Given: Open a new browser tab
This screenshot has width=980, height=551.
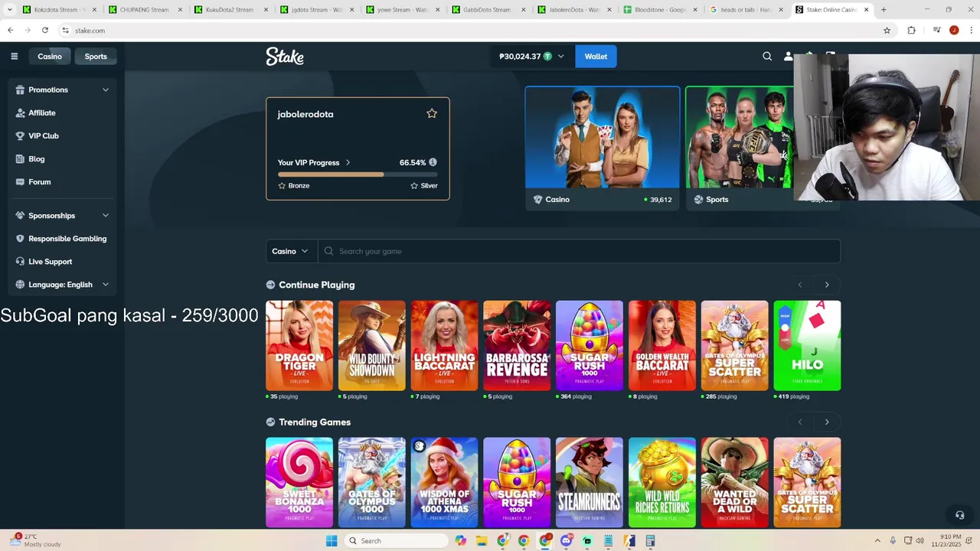Looking at the screenshot, I should click(x=884, y=10).
